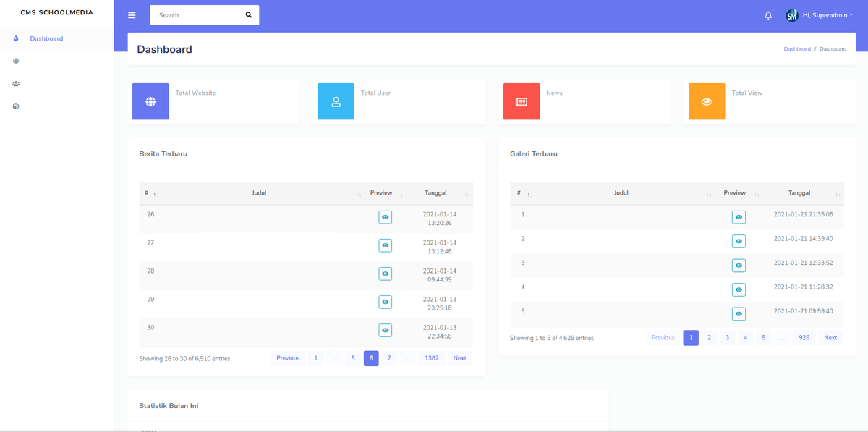Go to Berita page 1
Screen dimensions: 868x432
pos(315,358)
